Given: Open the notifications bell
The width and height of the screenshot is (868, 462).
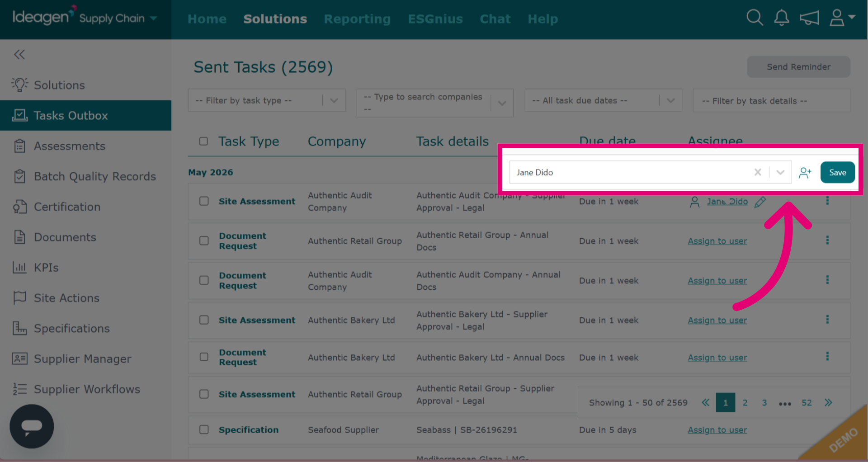Looking at the screenshot, I should [x=782, y=18].
